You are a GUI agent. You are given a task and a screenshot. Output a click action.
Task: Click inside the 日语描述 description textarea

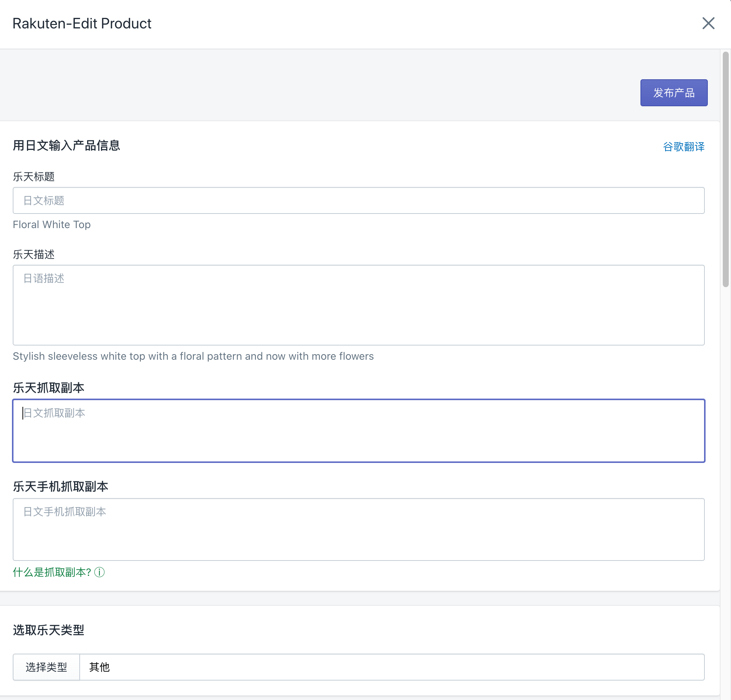coord(358,305)
